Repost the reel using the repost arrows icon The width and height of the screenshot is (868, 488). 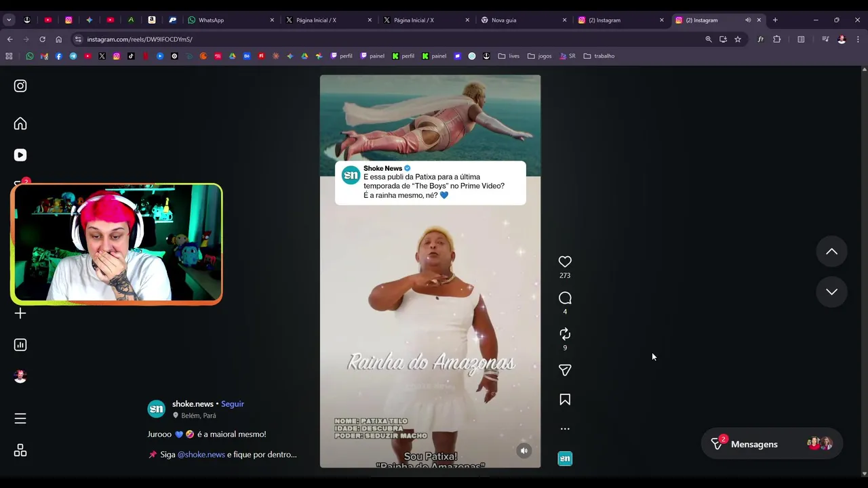(565, 334)
